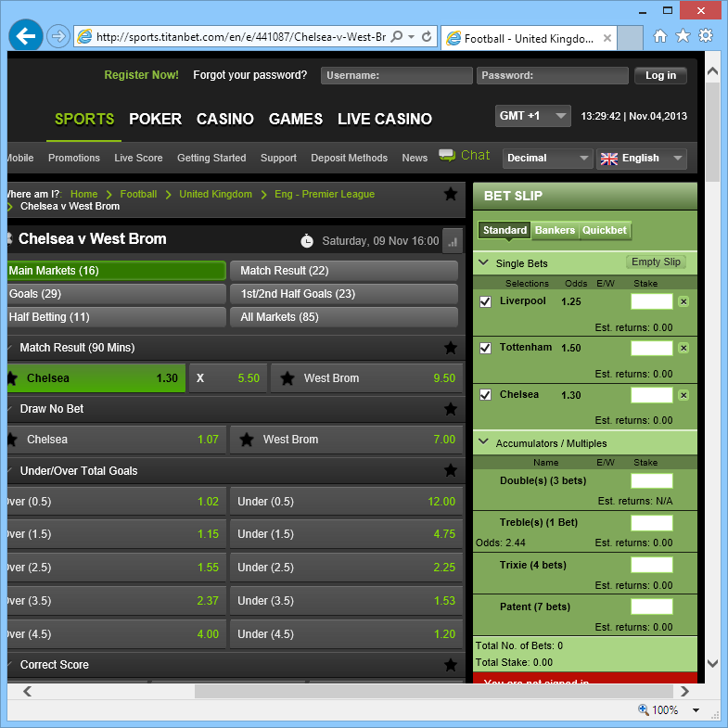The height and width of the screenshot is (728, 728).
Task: Open the CASINO main menu item
Action: [224, 120]
